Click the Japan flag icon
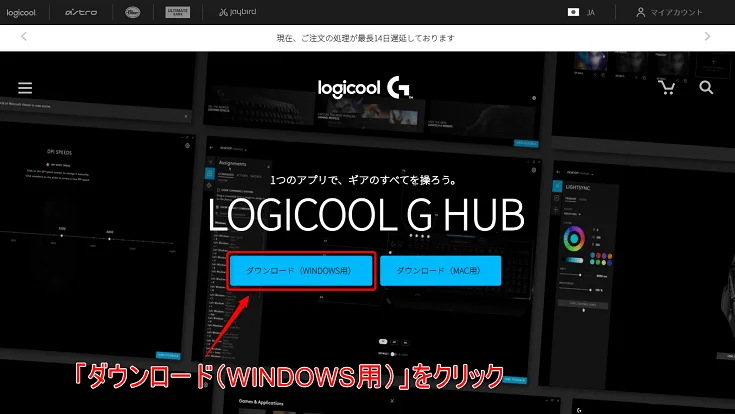This screenshot has width=735, height=414. (x=573, y=12)
